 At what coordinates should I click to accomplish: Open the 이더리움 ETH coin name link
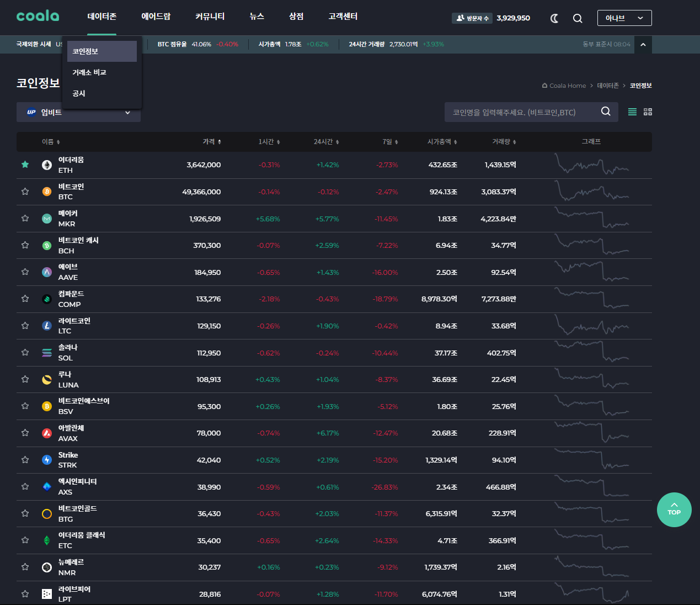(71, 165)
